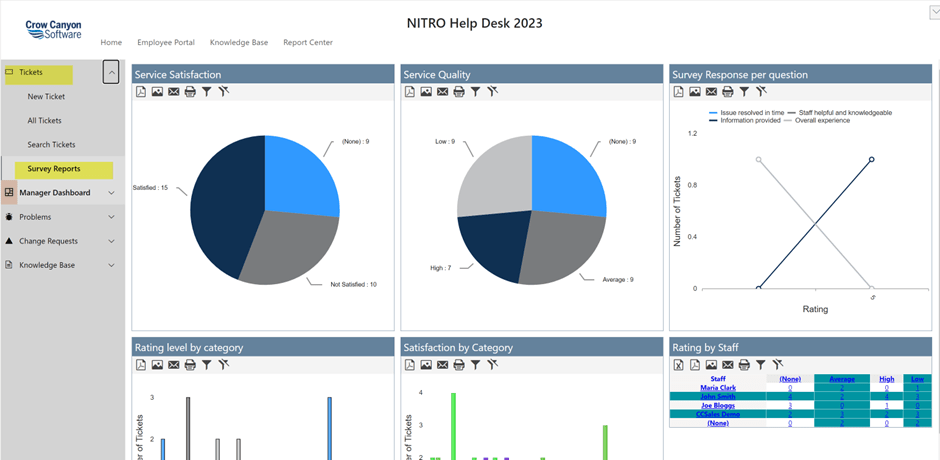Save Survey Response chart as image

694,92
